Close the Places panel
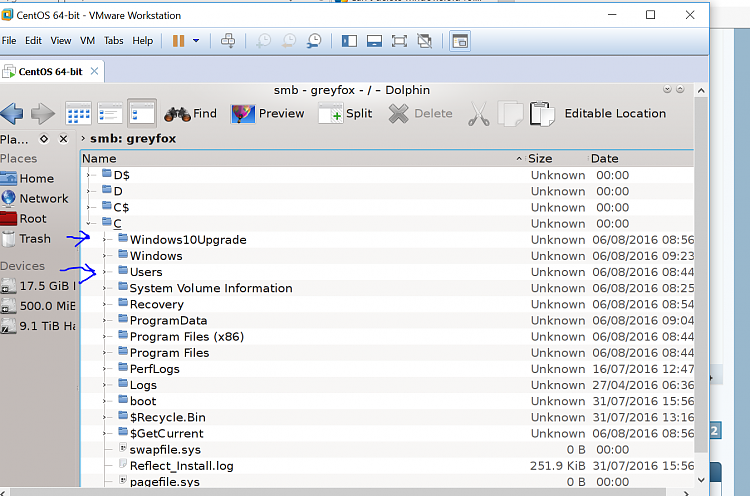The width and height of the screenshot is (750, 496). point(64,139)
